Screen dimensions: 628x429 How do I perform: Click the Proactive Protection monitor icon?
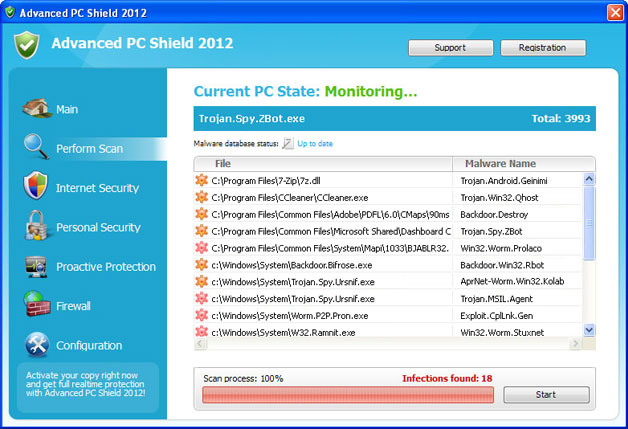coord(36,267)
